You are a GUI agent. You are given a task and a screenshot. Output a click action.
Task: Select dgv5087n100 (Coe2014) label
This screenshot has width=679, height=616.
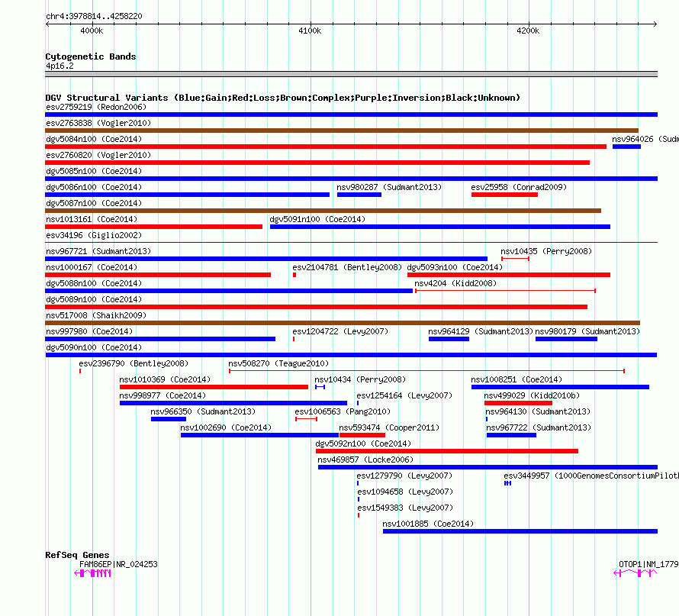pos(94,203)
